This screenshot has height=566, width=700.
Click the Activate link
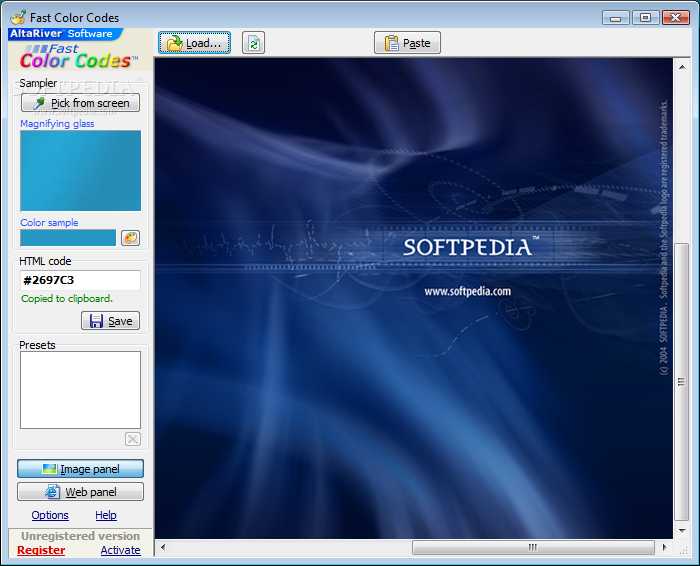tap(121, 550)
